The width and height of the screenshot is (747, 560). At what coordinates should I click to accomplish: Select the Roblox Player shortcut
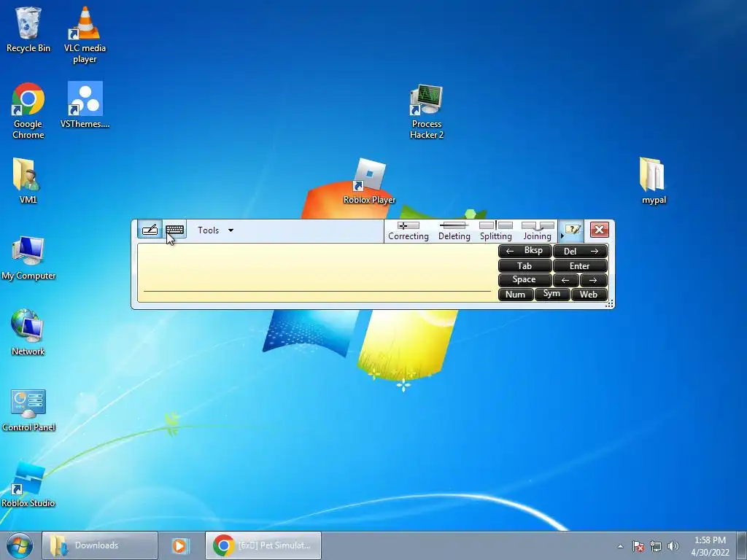point(370,182)
